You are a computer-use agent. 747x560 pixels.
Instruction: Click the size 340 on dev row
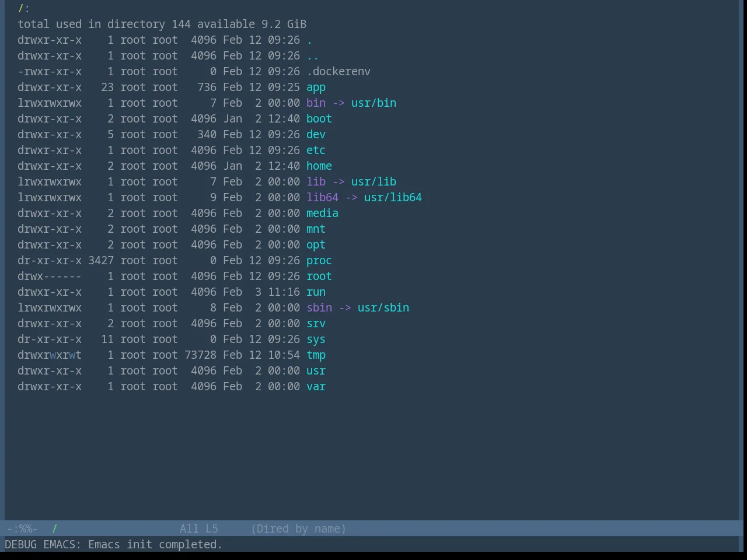point(207,135)
